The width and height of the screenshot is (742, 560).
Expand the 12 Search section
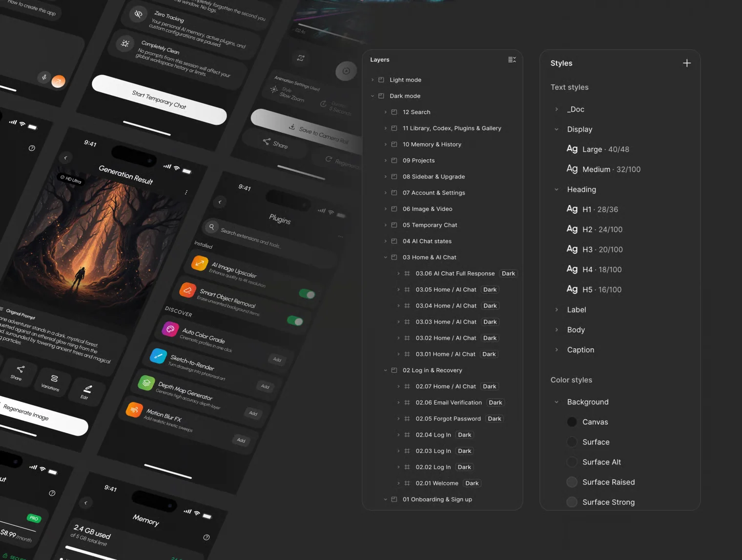[x=386, y=112]
